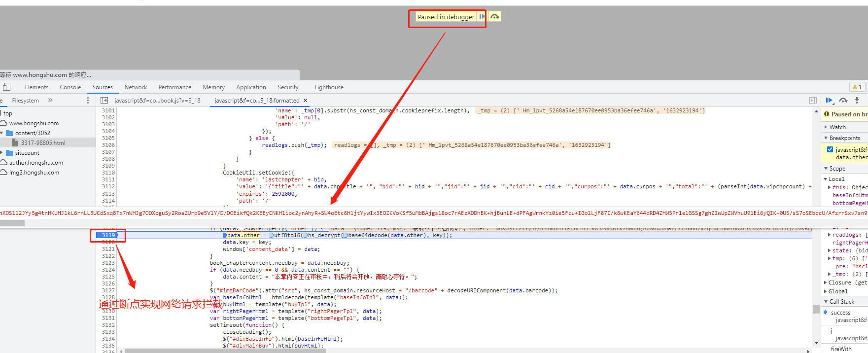Step over next function call in page overlay
Image resolution: width=868 pixels, height=353 pixels.
(x=495, y=17)
